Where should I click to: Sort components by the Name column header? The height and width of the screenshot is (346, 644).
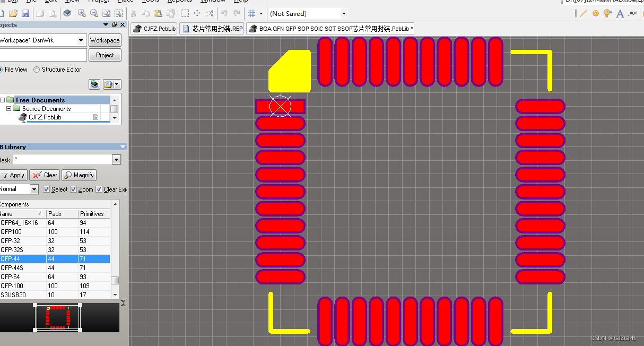23,213
